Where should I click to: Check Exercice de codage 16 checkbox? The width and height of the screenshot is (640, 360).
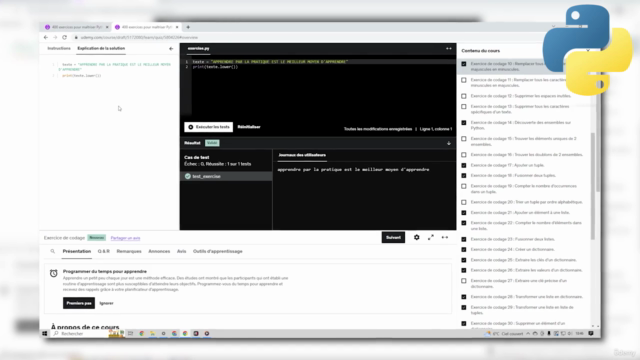(464, 155)
